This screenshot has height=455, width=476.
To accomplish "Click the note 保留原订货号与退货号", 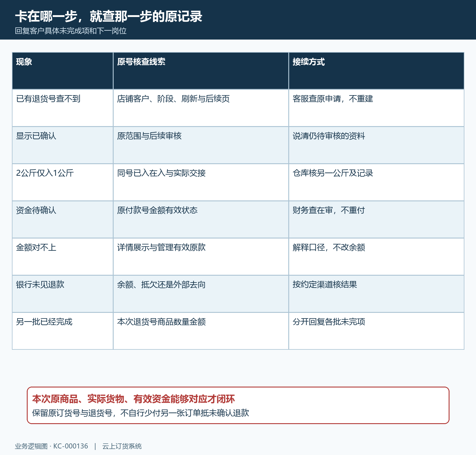I will (x=72, y=413).
